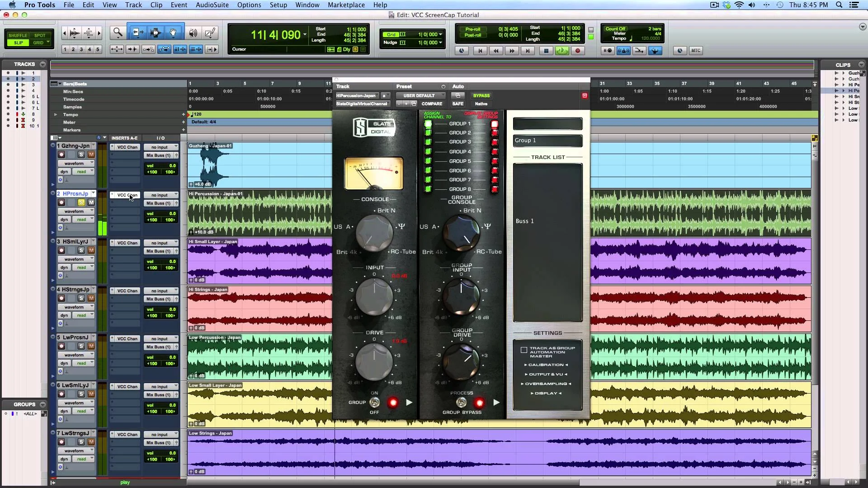The height and width of the screenshot is (488, 868).
Task: Select the Scrubber speaker tool
Action: [x=193, y=33]
